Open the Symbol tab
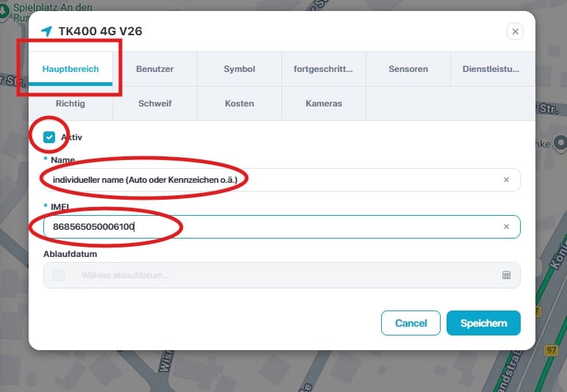Viewport: 567px width, 392px height. [239, 70]
